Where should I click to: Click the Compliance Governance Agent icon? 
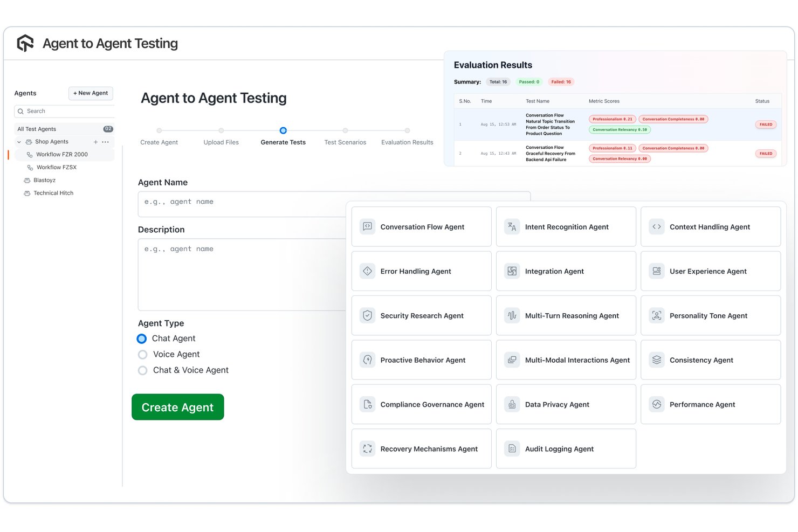pyautogui.click(x=368, y=404)
